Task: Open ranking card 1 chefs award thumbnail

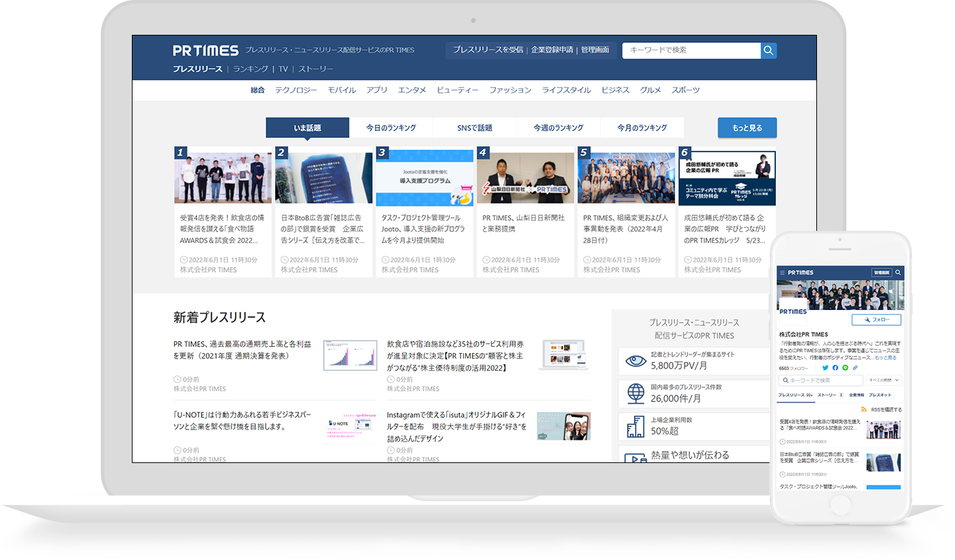Action: click(x=223, y=178)
